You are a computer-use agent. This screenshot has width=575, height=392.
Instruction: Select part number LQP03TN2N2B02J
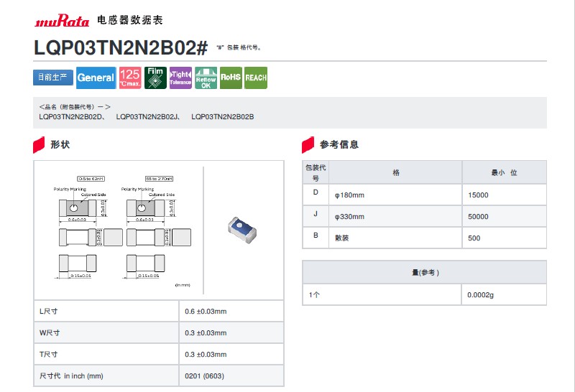pos(147,117)
